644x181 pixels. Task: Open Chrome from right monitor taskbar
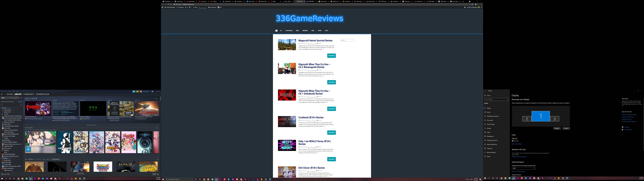coord(501,178)
